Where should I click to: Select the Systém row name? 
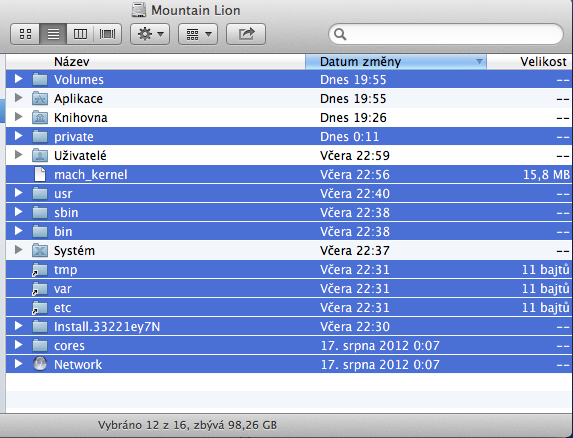pos(74,251)
